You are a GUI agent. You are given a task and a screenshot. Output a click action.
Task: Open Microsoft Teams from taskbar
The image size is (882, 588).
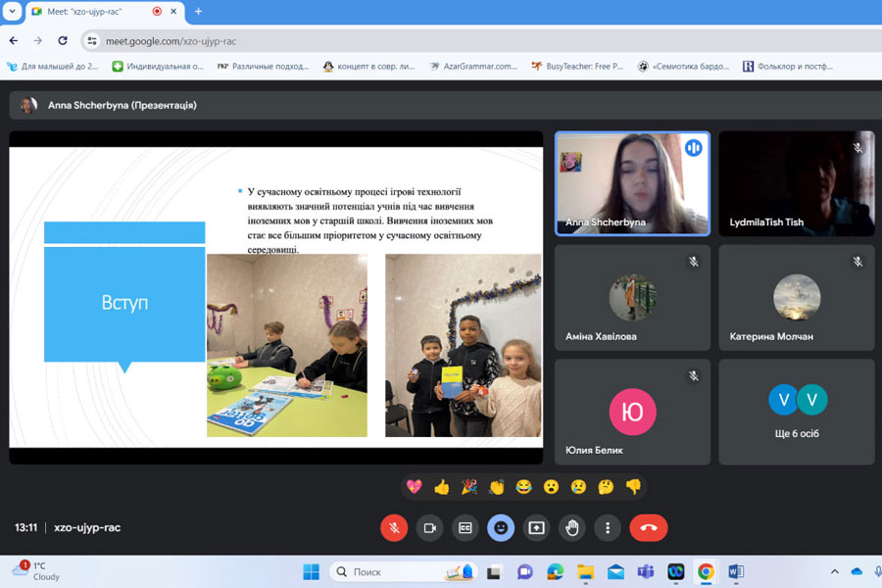pos(646,571)
